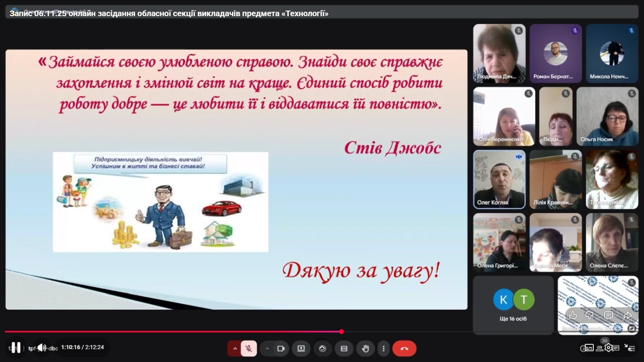644x362 pixels.
Task: Toggle the camera on or off
Action: point(281,349)
